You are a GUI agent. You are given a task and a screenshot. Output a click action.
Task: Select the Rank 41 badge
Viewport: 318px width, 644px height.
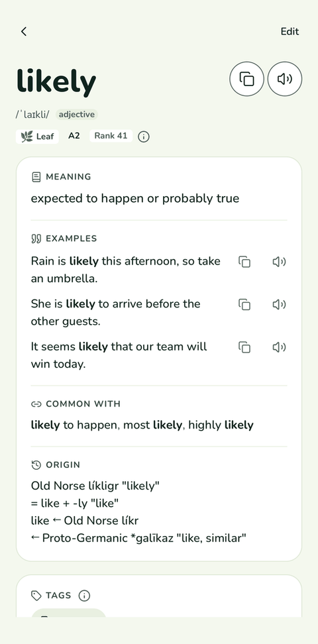[x=111, y=136]
